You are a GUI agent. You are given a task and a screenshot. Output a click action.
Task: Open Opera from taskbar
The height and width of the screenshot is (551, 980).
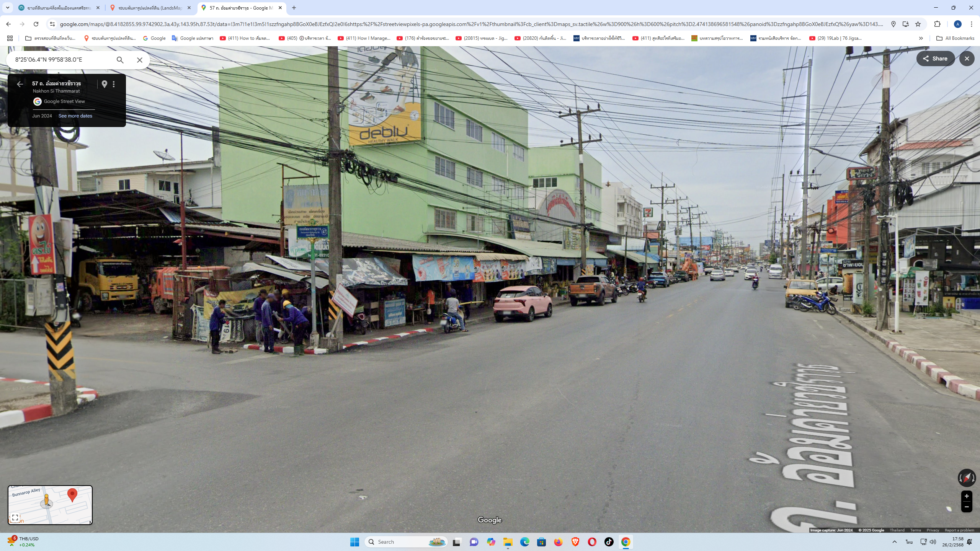click(592, 542)
